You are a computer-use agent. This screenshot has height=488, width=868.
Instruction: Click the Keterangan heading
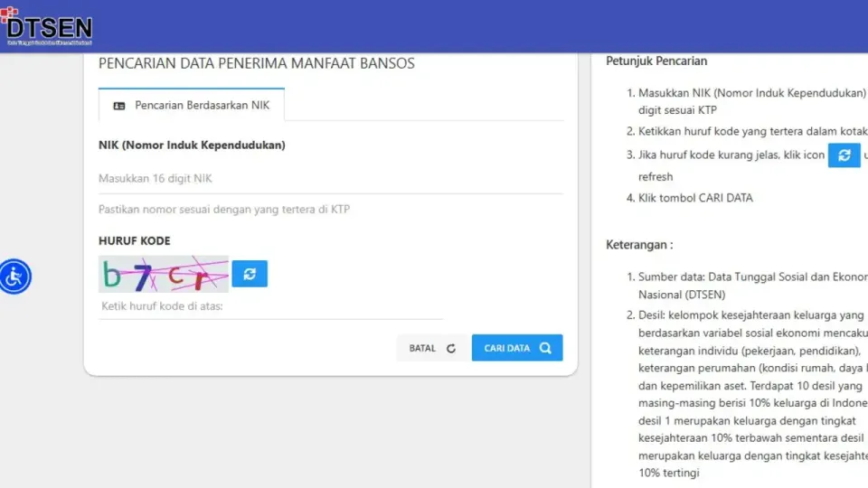tap(639, 245)
